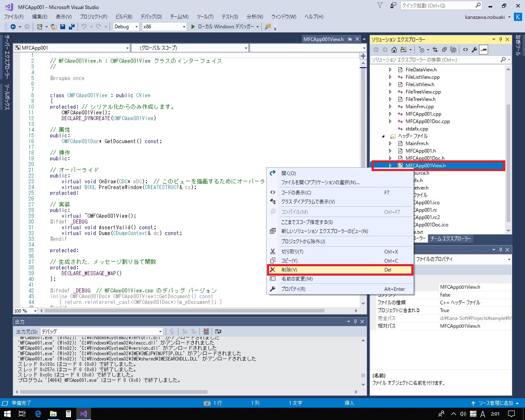Click the kanazawa.nobuaki account name
This screenshot has width=525, height=420.
pos(485,17)
